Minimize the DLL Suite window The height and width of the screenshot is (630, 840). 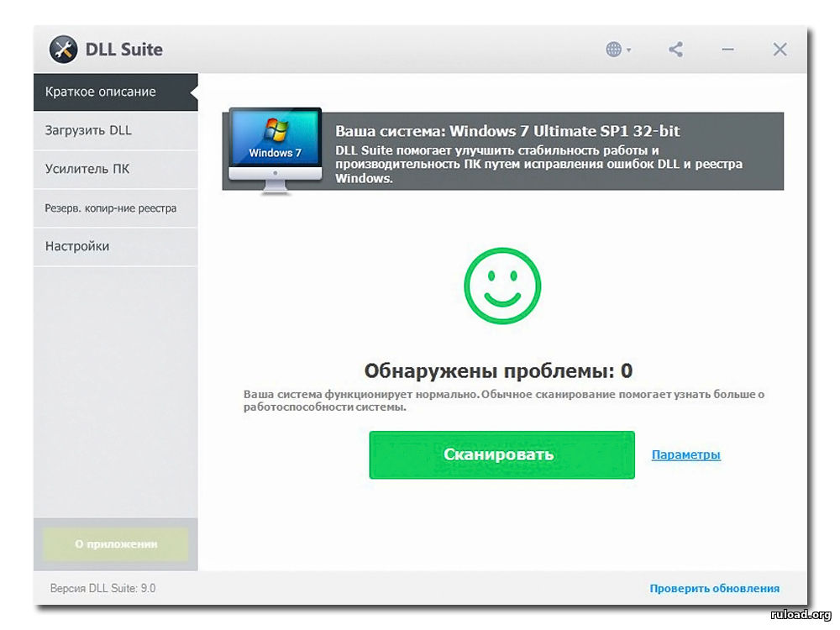click(x=727, y=50)
